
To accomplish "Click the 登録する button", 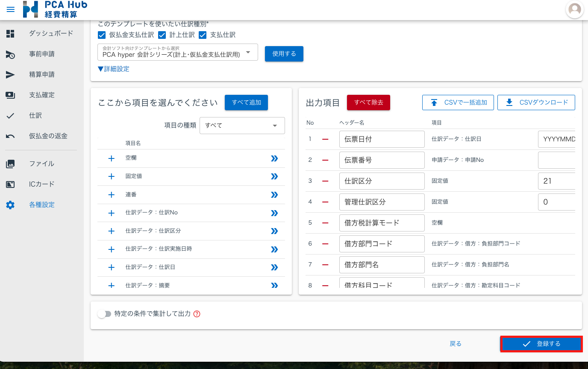I will [x=541, y=344].
